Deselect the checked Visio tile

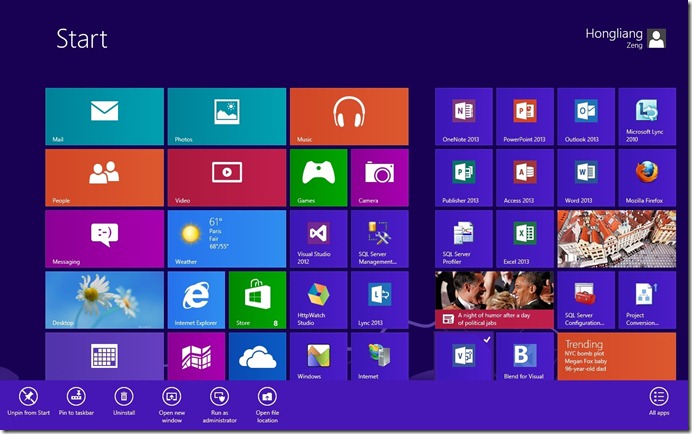[464, 356]
